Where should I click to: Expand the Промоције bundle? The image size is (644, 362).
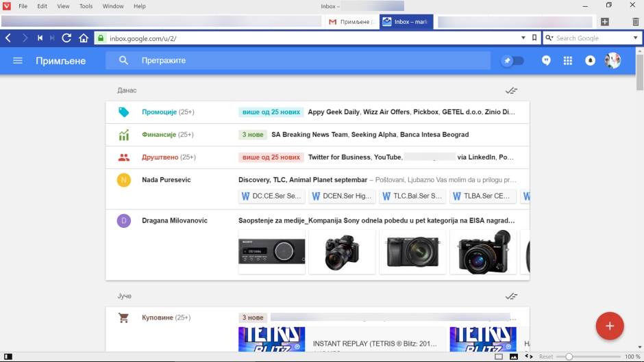159,112
